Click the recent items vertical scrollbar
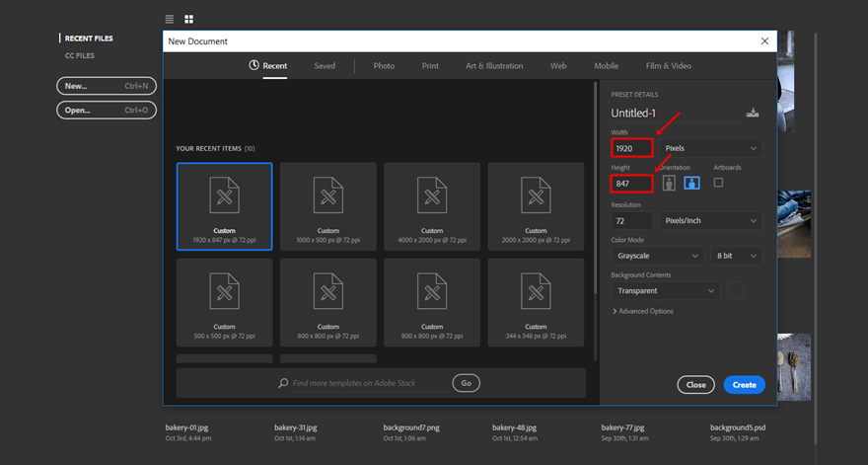The height and width of the screenshot is (465, 868). click(596, 189)
